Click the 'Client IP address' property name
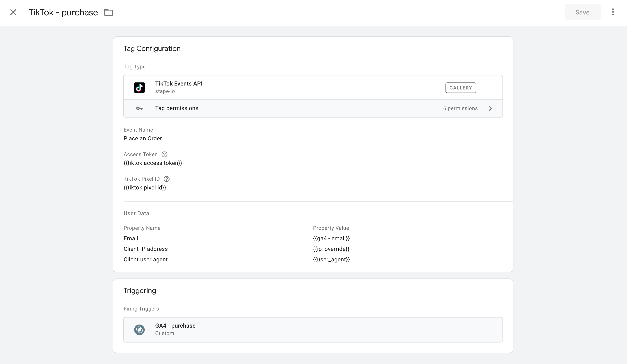Screen dimensions: 627x364 [x=146, y=249]
